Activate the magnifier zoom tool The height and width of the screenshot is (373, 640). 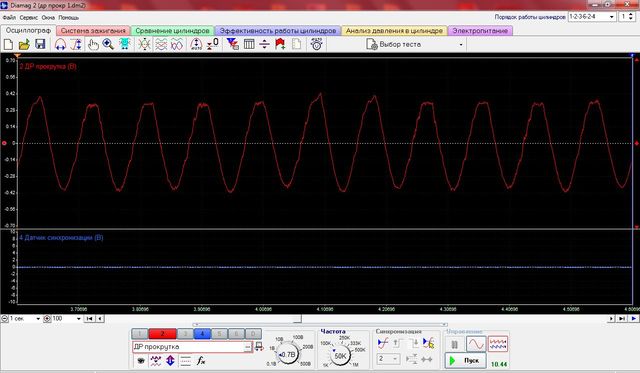click(x=108, y=44)
